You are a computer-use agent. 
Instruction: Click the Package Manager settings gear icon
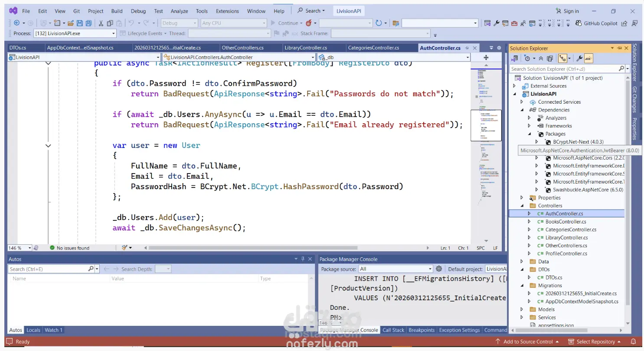pyautogui.click(x=439, y=269)
